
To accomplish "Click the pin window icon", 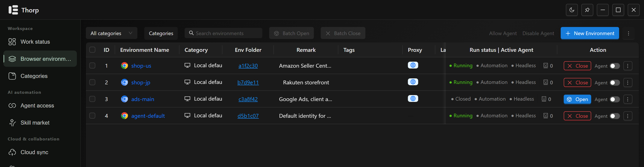I will (587, 10).
